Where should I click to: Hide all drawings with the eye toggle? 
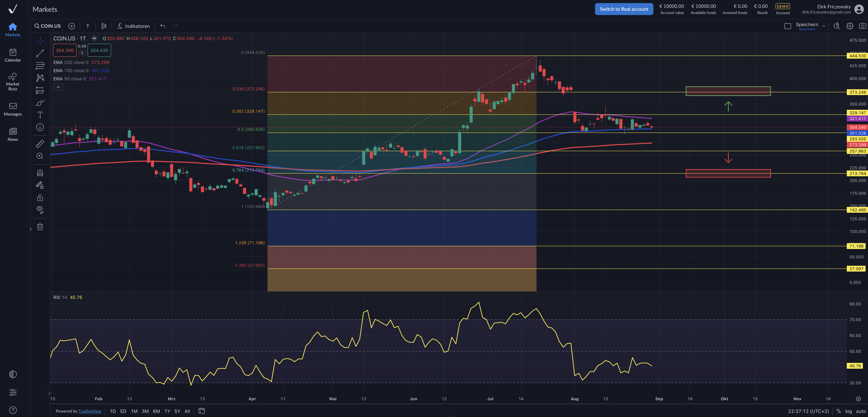tap(40, 210)
